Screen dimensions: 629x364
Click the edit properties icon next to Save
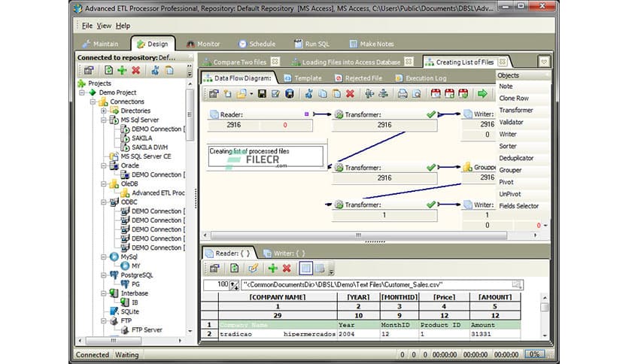click(275, 94)
